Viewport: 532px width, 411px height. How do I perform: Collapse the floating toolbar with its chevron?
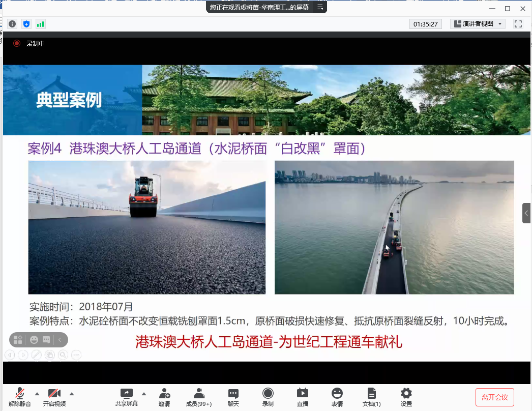[60, 340]
